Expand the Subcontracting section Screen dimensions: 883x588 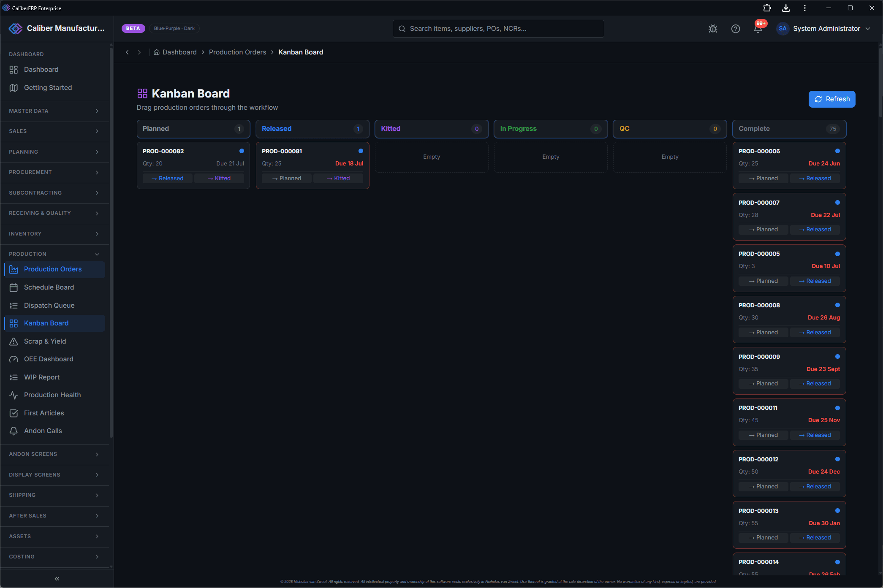point(54,193)
